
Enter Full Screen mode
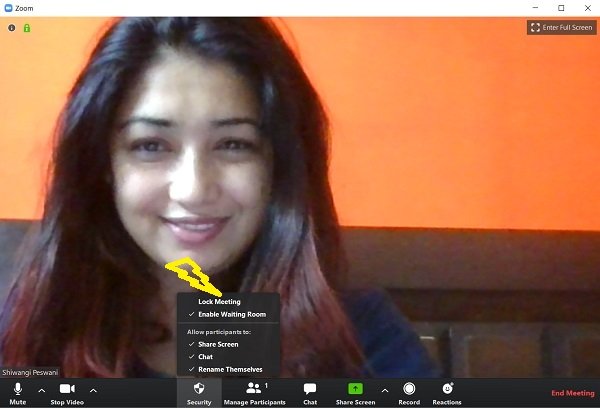[x=561, y=28]
